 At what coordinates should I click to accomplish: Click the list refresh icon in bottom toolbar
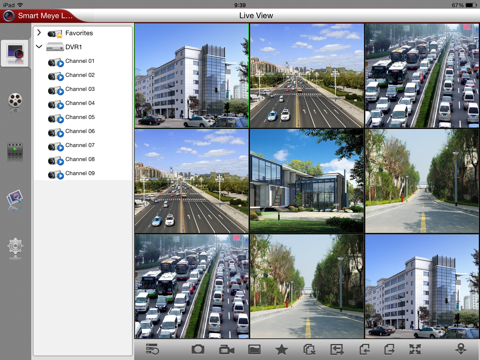click(x=152, y=349)
